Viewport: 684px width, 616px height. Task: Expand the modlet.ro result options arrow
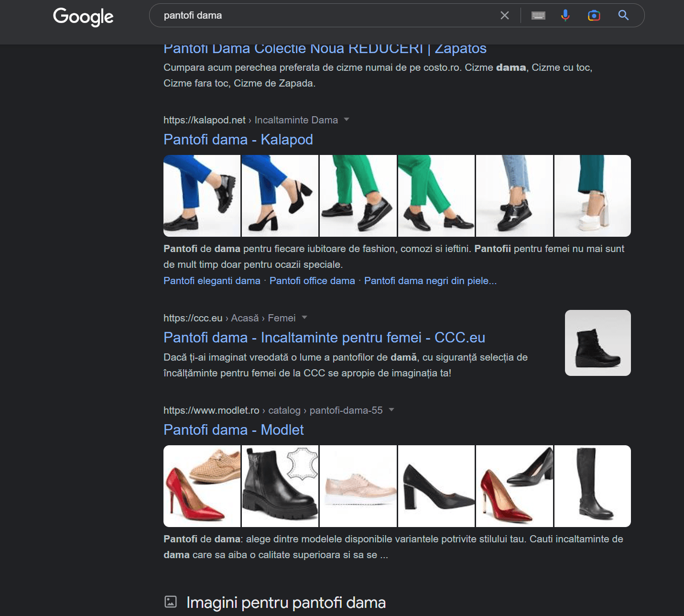click(x=391, y=410)
